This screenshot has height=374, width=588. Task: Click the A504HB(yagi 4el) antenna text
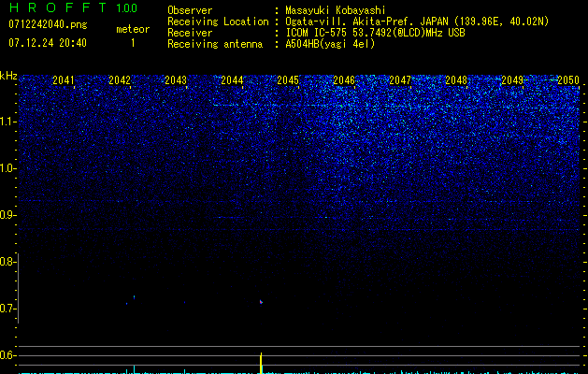tap(330, 44)
